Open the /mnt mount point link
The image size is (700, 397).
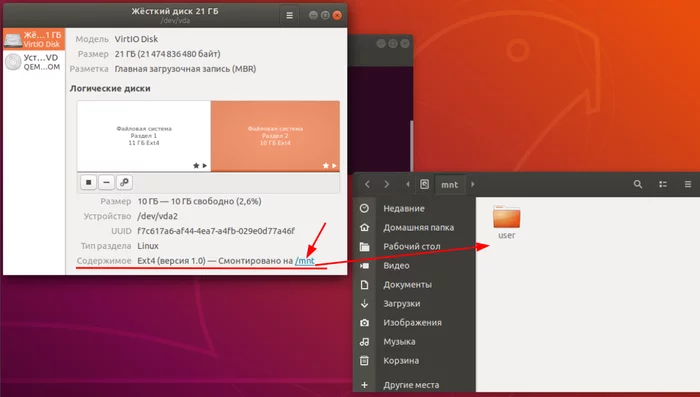click(305, 261)
